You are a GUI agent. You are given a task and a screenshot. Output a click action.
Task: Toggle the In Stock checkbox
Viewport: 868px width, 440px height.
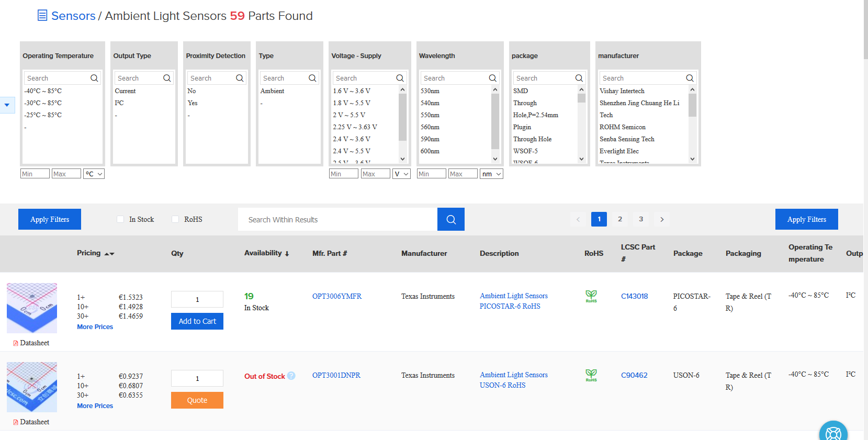120,219
